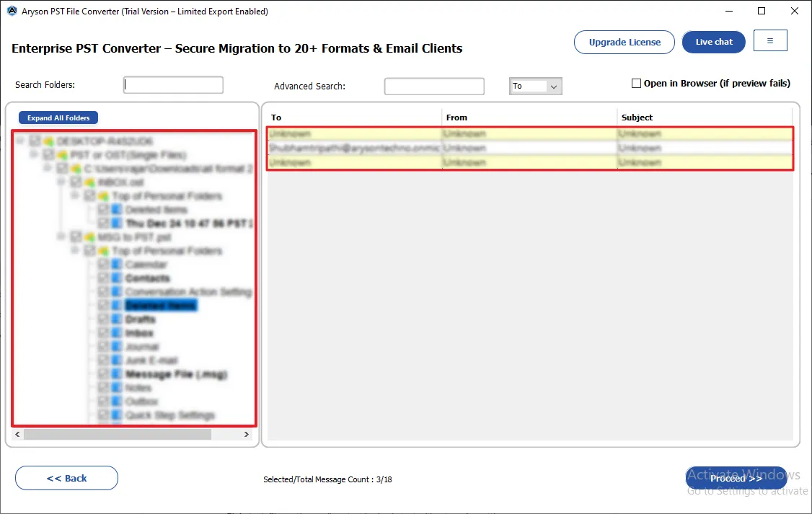The width and height of the screenshot is (812, 514).
Task: Click the tree scrollbar left arrow
Action: (x=17, y=434)
